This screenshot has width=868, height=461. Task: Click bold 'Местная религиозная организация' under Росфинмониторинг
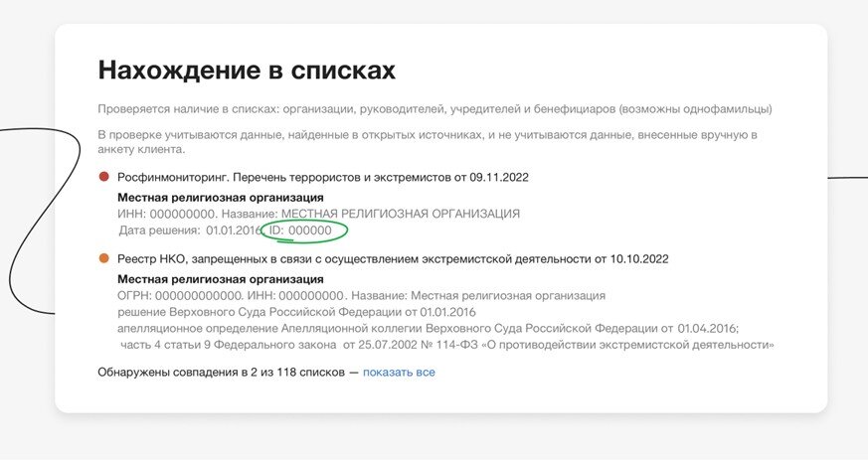[221, 198]
